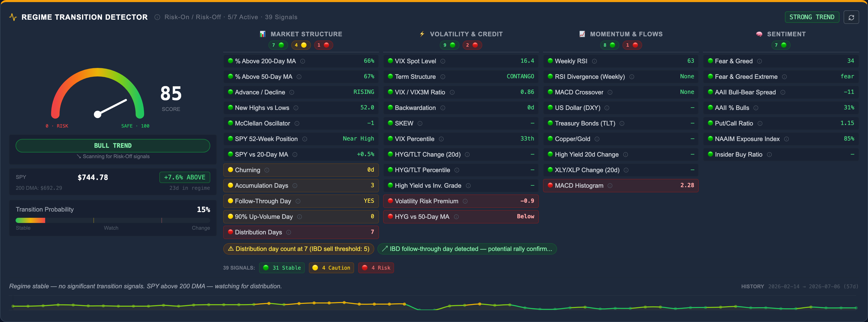
Task: Click the Distribution day count warning alert
Action: click(299, 249)
